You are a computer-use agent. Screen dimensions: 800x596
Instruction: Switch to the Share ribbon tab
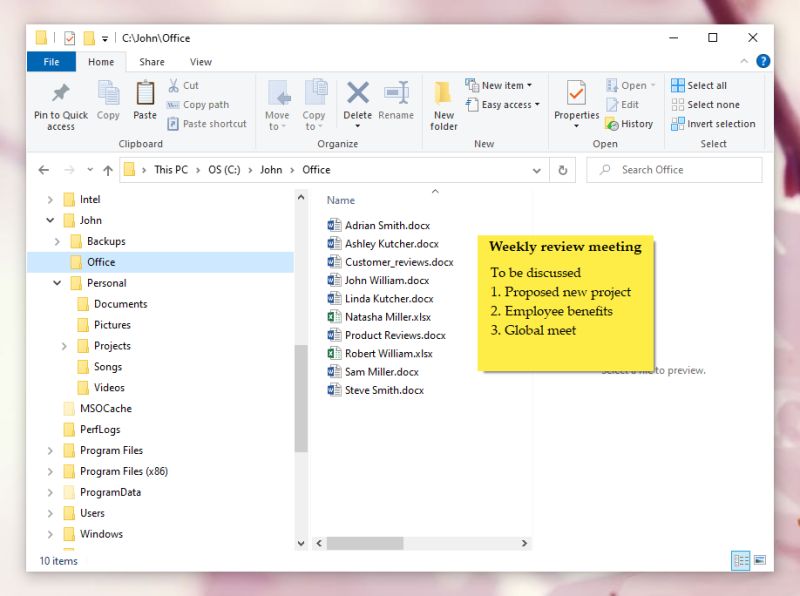pos(152,62)
